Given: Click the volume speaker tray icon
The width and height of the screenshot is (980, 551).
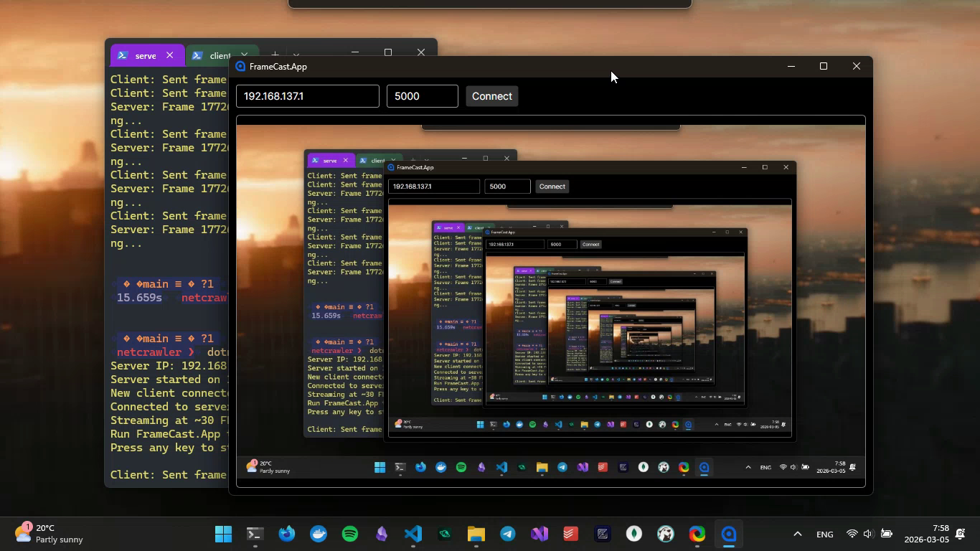Looking at the screenshot, I should (x=868, y=534).
